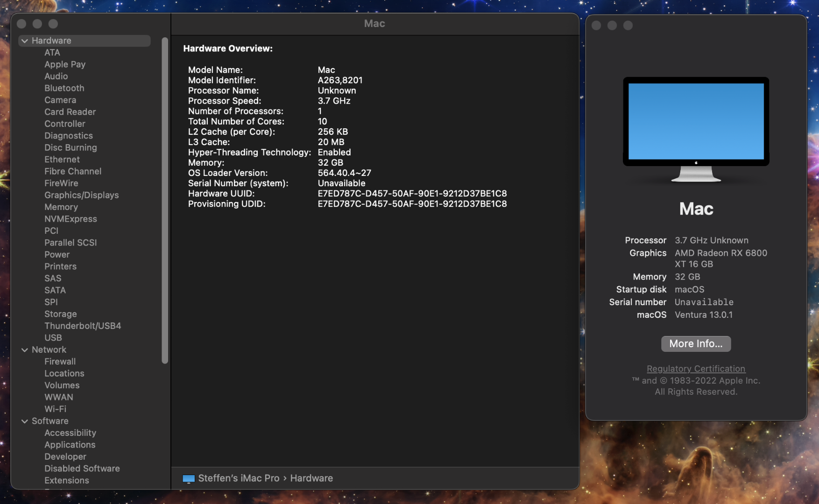Select Audio in the sidebar

click(x=56, y=77)
